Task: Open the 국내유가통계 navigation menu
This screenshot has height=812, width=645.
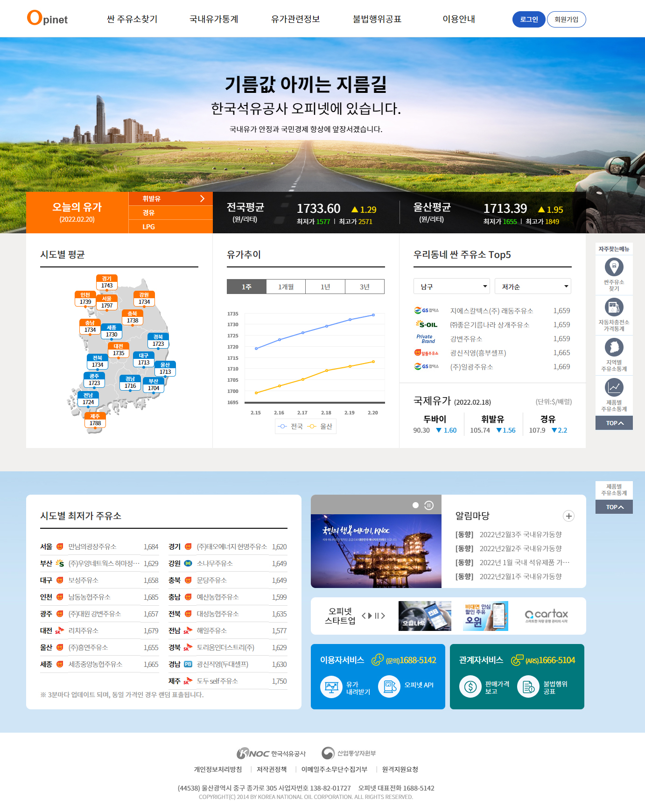Action: (214, 19)
